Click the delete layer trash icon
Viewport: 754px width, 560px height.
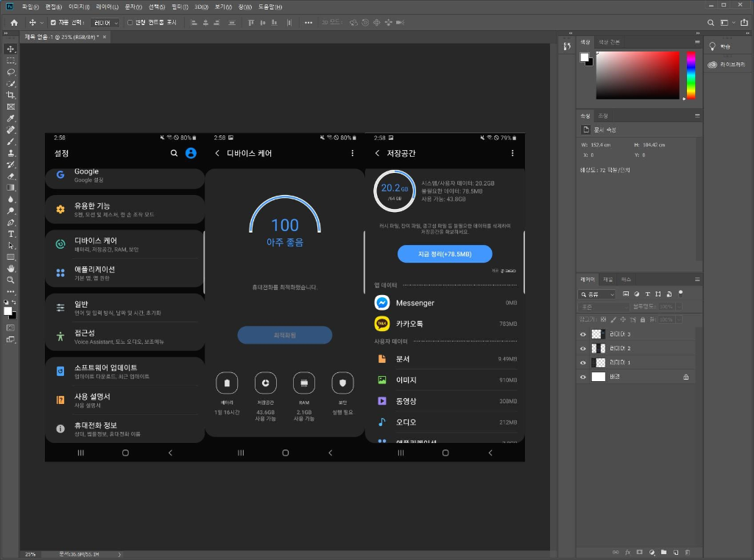(687, 553)
